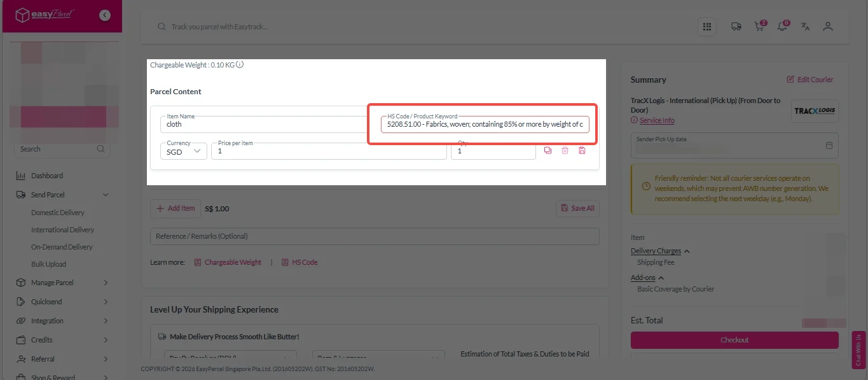This screenshot has height=380, width=868.
Task: Open the SGD currency dropdown
Action: pos(183,151)
